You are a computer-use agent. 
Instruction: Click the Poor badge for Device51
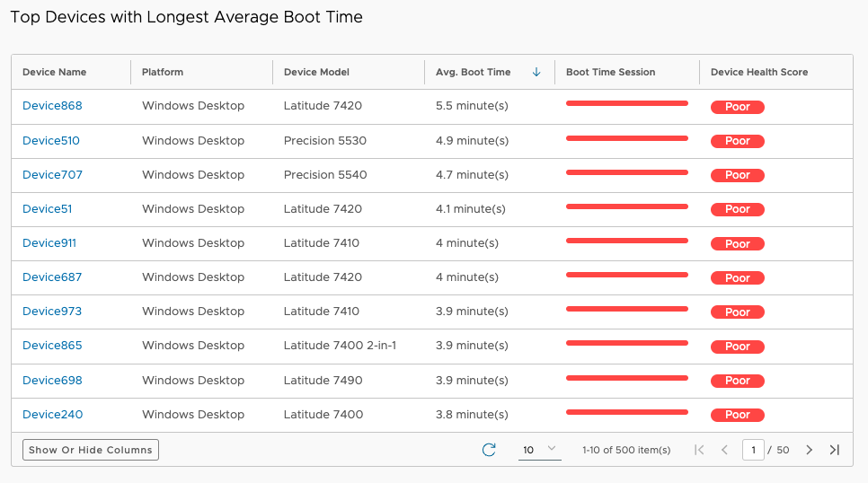(737, 209)
